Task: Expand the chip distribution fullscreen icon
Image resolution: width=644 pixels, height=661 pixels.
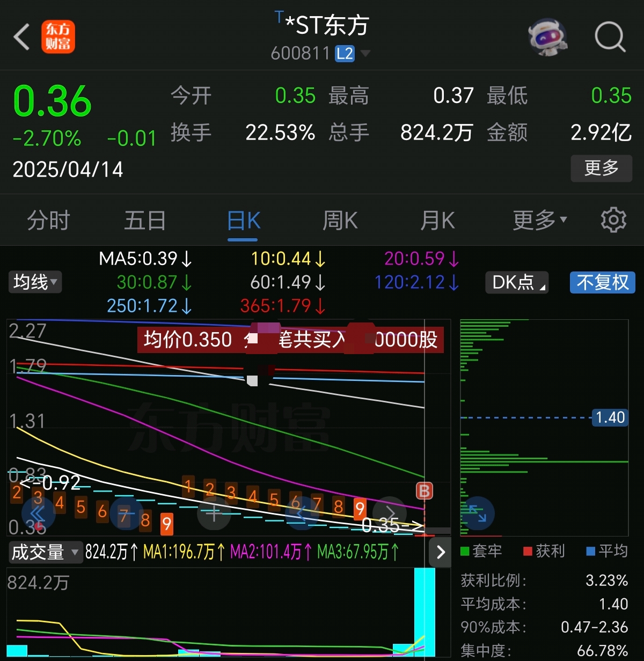Action: [477, 513]
